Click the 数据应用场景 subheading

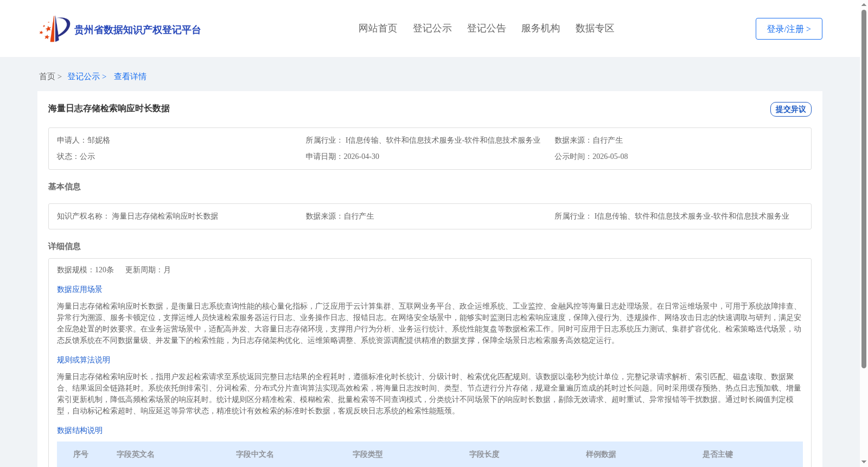[80, 289]
